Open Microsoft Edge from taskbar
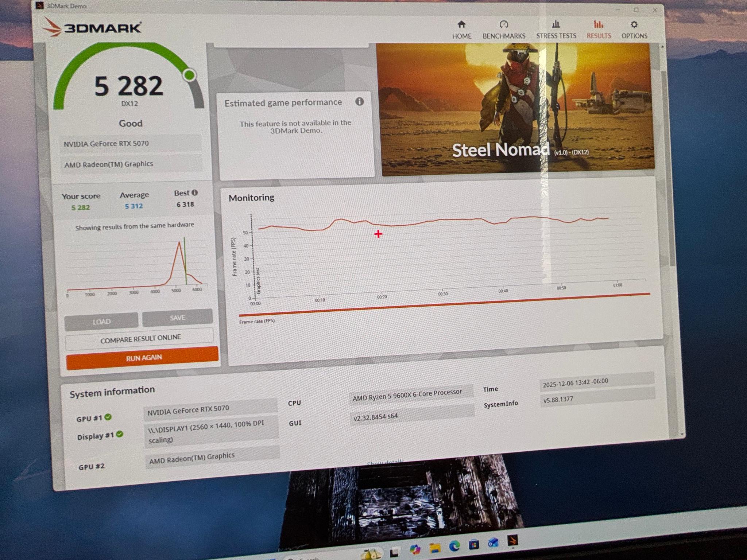This screenshot has width=747, height=560. pyautogui.click(x=454, y=546)
